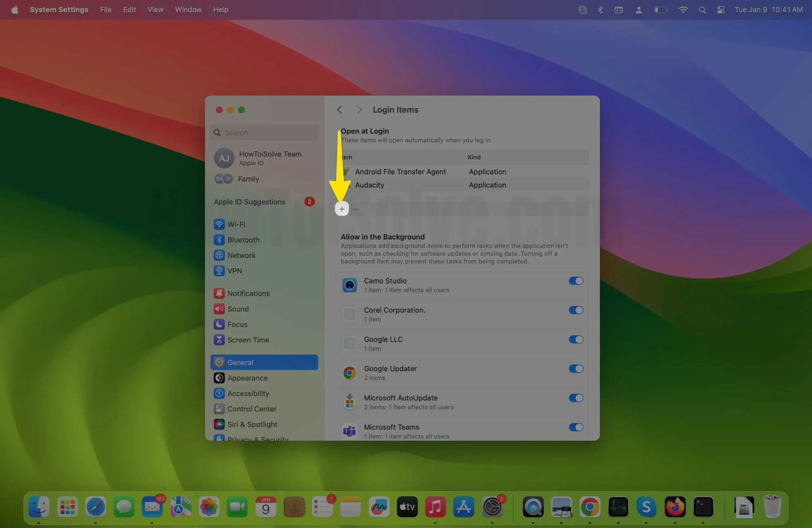This screenshot has width=812, height=528.
Task: Open the Window menu in menu bar
Action: (188, 10)
